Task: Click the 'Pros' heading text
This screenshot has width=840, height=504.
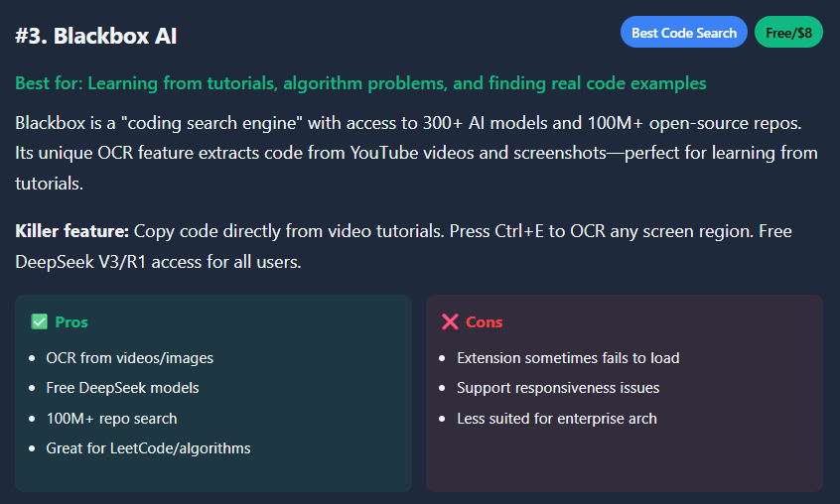Action: tap(71, 321)
